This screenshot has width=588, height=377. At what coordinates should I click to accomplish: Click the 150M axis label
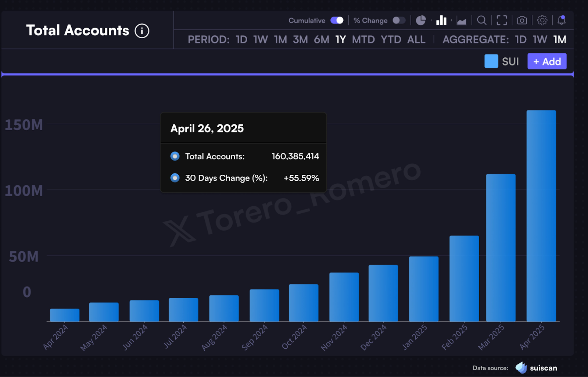pos(24,125)
